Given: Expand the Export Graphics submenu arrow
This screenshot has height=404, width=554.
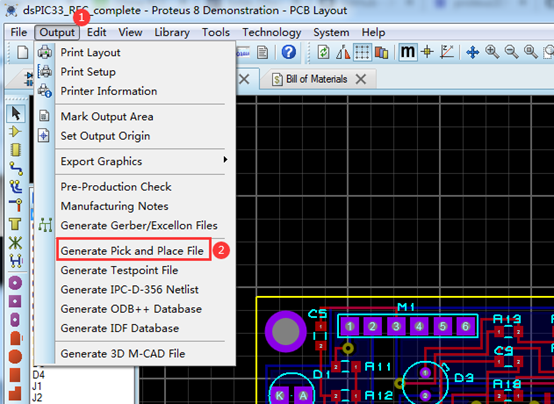Looking at the screenshot, I should [225, 160].
